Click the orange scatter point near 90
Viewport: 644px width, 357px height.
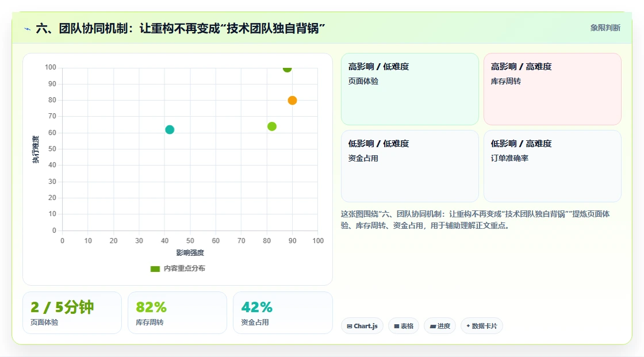[x=292, y=100]
